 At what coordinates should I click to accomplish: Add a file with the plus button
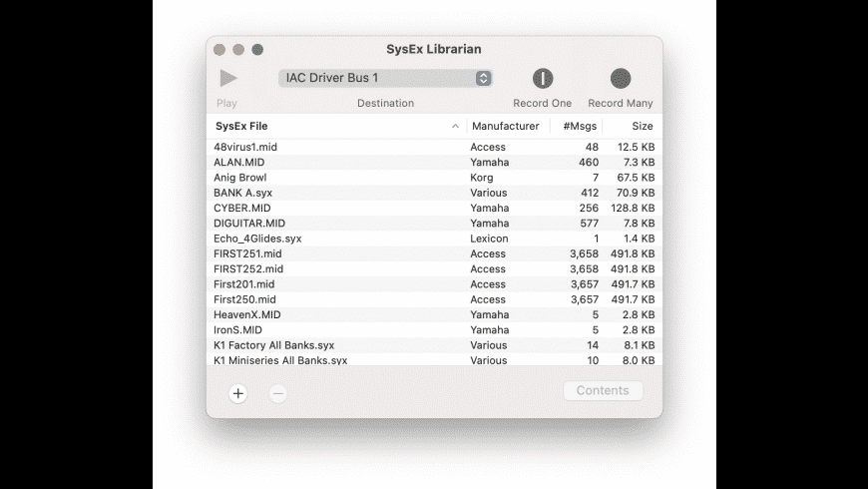pyautogui.click(x=238, y=393)
